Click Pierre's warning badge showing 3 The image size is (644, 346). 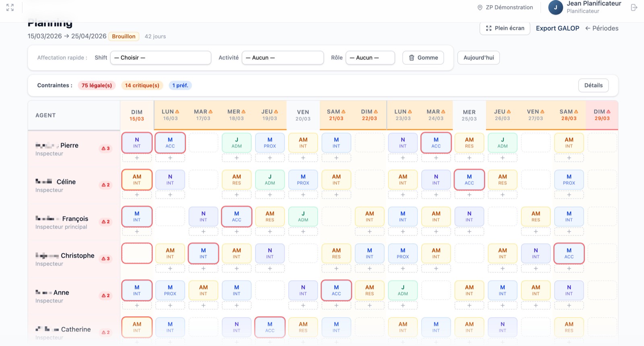pos(105,148)
